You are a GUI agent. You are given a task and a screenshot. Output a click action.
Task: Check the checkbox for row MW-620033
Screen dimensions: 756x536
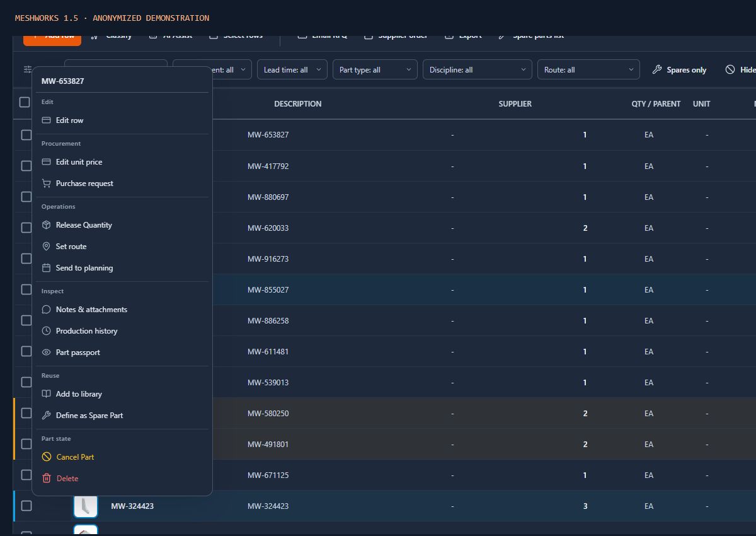pos(26,228)
